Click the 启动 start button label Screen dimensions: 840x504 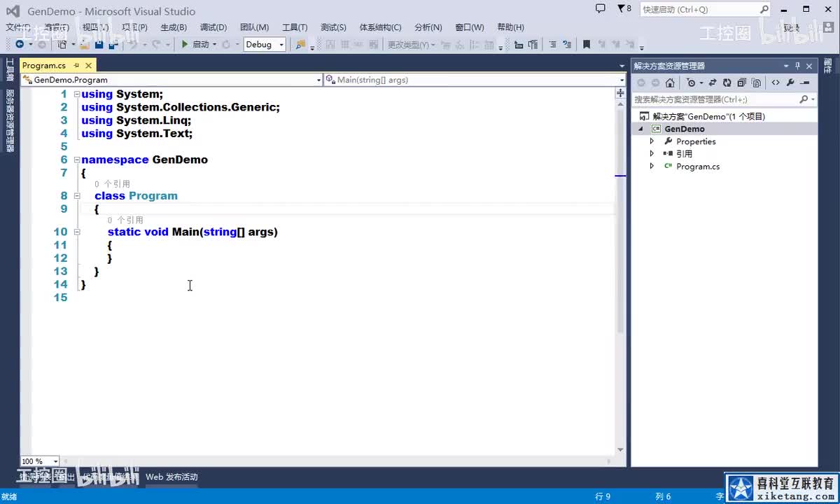click(201, 44)
